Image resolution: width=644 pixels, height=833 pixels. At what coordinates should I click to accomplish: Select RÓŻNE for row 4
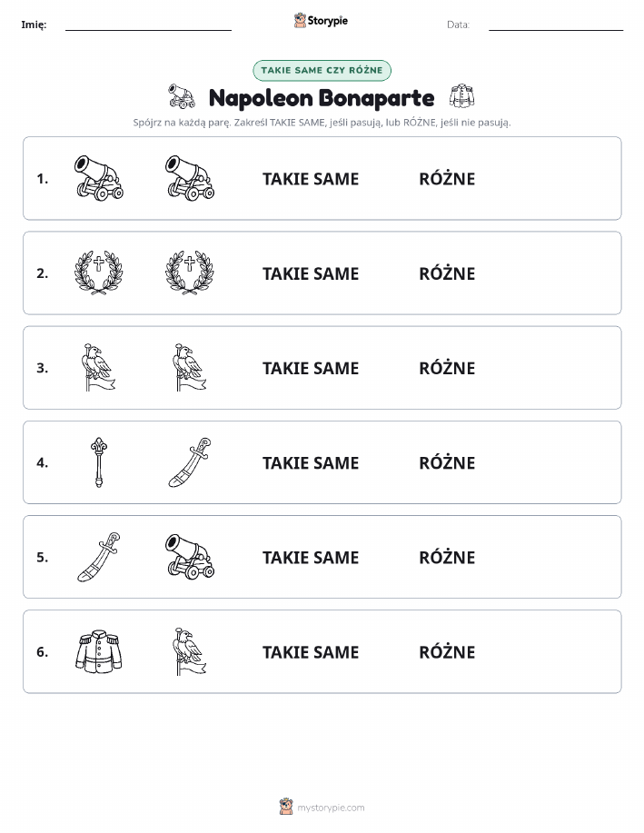447,462
